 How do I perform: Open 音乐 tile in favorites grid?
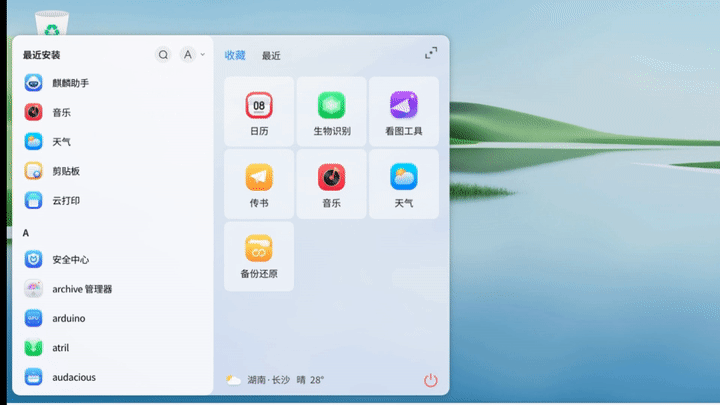click(x=331, y=183)
